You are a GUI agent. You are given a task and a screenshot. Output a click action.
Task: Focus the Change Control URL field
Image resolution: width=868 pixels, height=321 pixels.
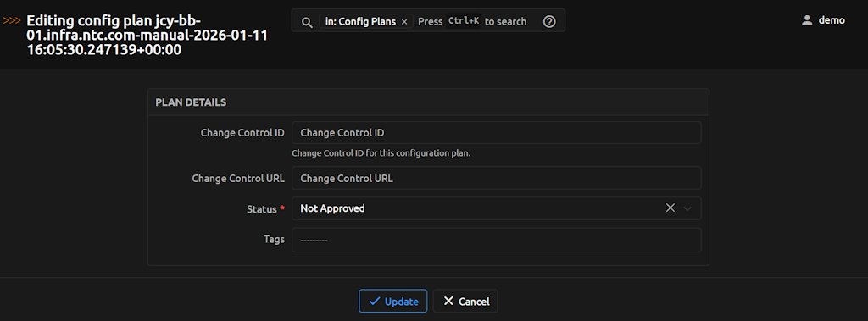tap(497, 178)
